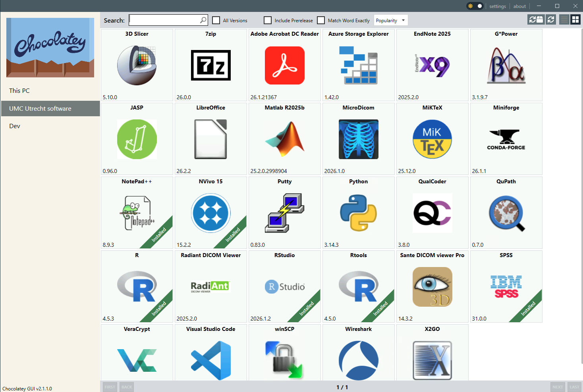Click the update all packages icon

(535, 20)
